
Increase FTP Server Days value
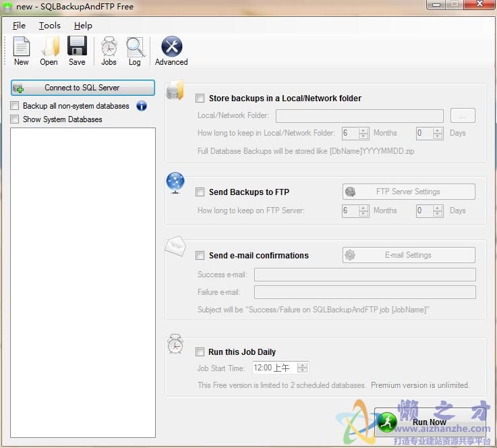438,208
